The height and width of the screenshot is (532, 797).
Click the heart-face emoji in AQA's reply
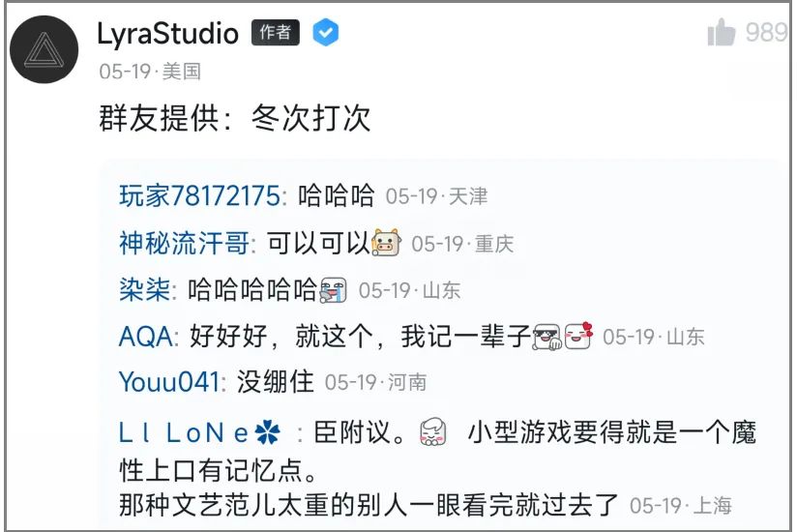(x=579, y=336)
